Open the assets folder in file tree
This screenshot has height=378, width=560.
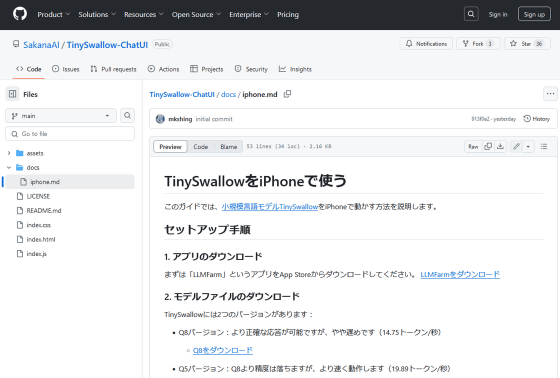pos(35,153)
